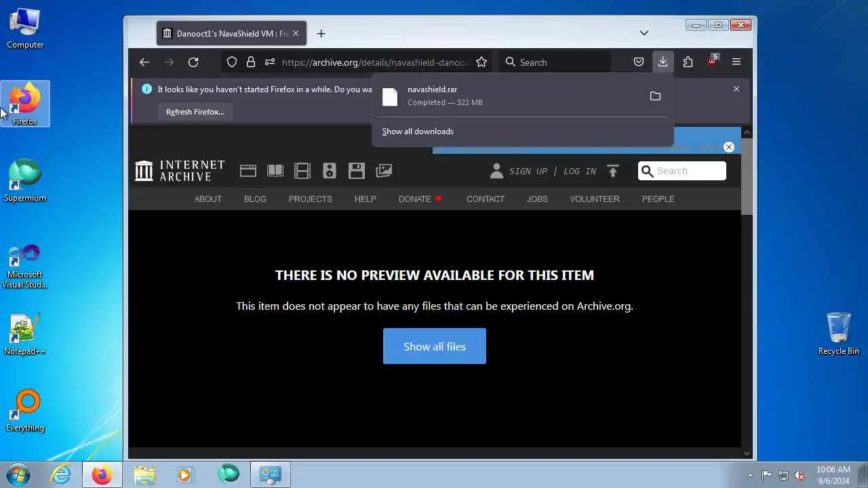This screenshot has width=868, height=488.
Task: Open the PROJECTS menu item
Action: (311, 199)
